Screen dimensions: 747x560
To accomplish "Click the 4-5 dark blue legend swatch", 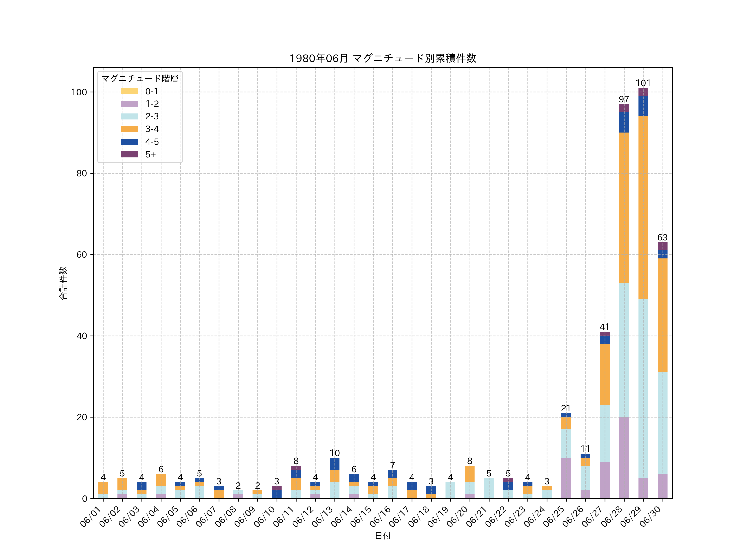I will pos(129,142).
